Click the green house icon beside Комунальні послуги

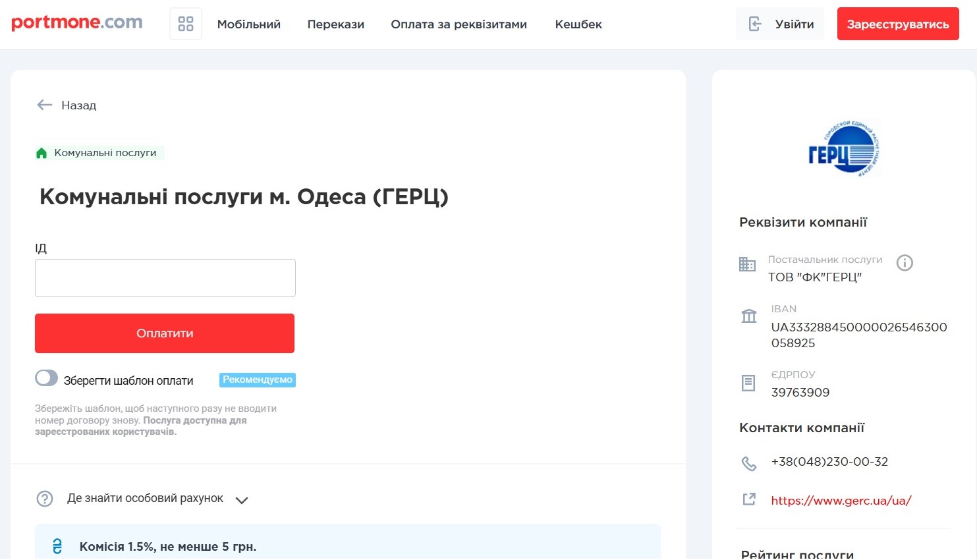42,153
